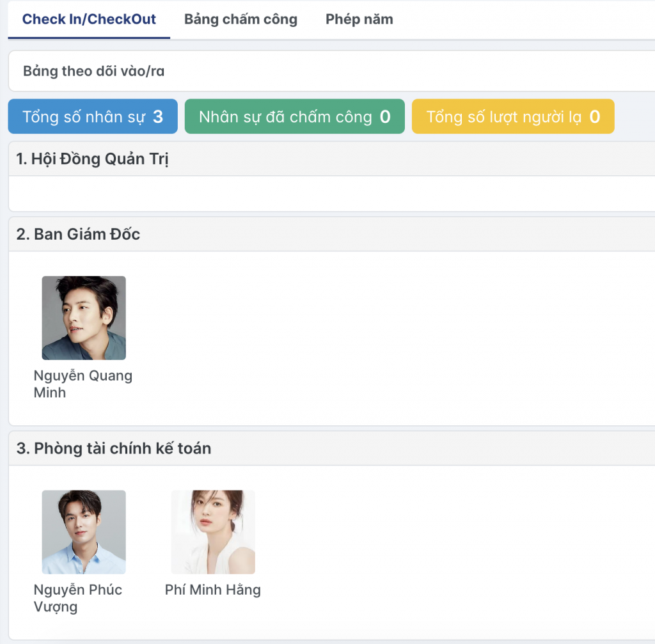Click the name Nguyễn Phúc Vượng

[77, 598]
